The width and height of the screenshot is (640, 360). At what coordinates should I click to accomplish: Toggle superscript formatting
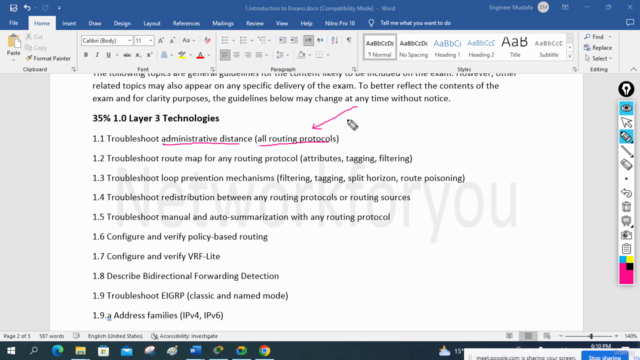[x=149, y=55]
